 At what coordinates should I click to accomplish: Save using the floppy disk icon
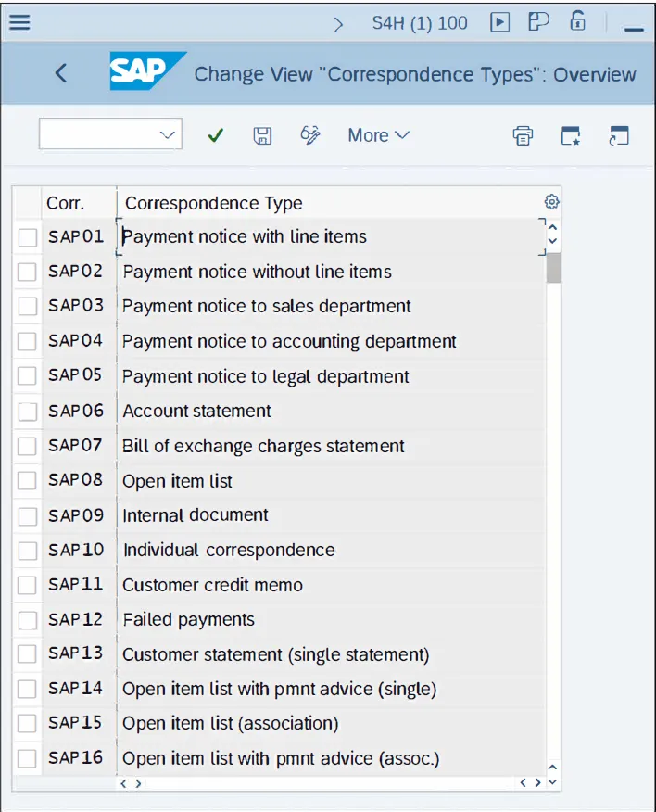(x=262, y=135)
